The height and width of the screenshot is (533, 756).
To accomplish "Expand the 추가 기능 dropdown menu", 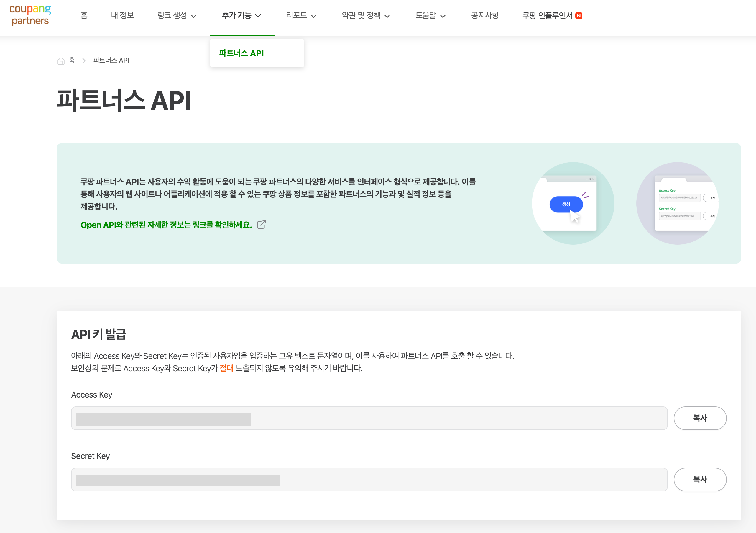I will [241, 15].
